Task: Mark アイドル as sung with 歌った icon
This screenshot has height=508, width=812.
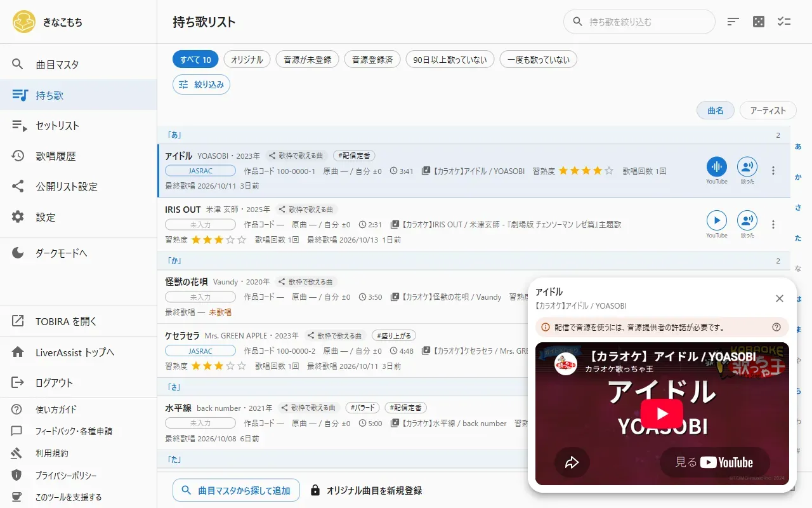Action: pos(747,167)
